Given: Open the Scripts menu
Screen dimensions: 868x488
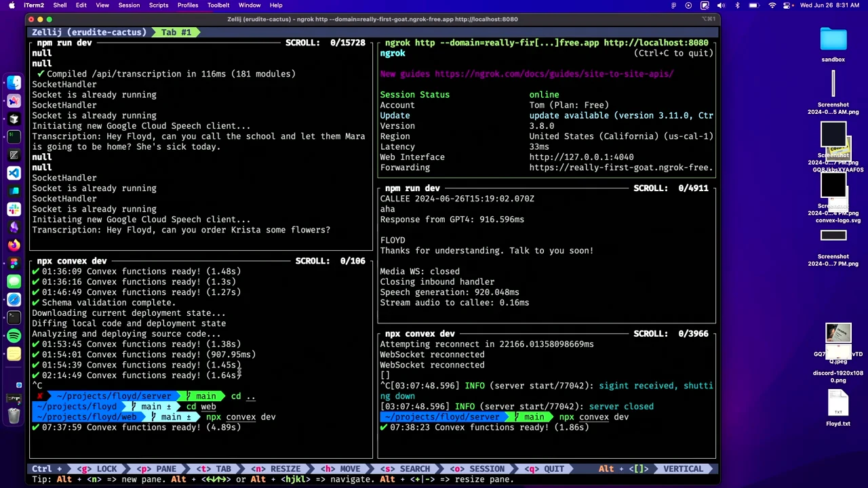Looking at the screenshot, I should click(159, 5).
